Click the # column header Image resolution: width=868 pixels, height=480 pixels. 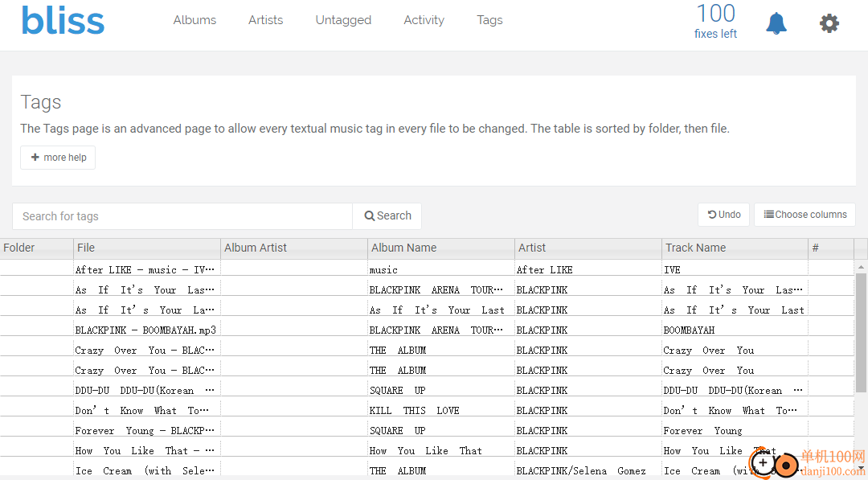click(831, 248)
